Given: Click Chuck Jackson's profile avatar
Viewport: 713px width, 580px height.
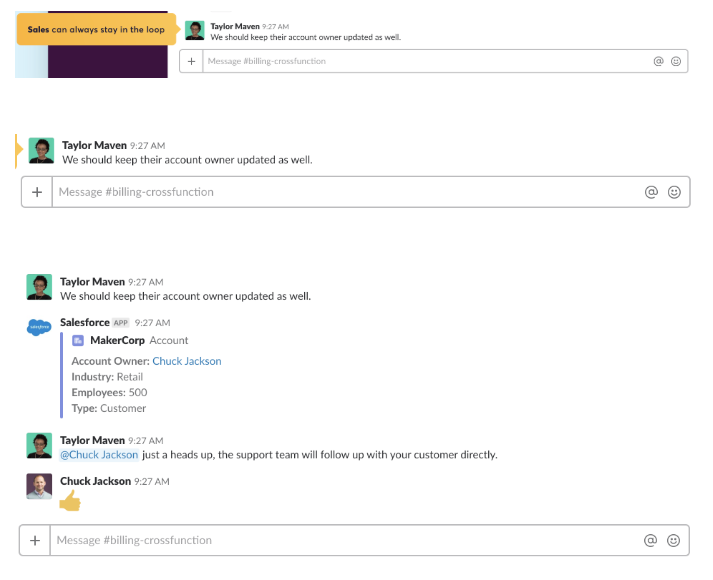Looking at the screenshot, I should pos(39,486).
